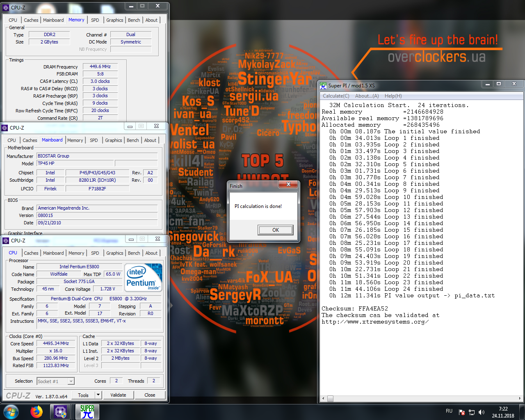The height and width of the screenshot is (420, 525).
Task: Open the Action Center flag icon
Action: pyautogui.click(x=462, y=412)
